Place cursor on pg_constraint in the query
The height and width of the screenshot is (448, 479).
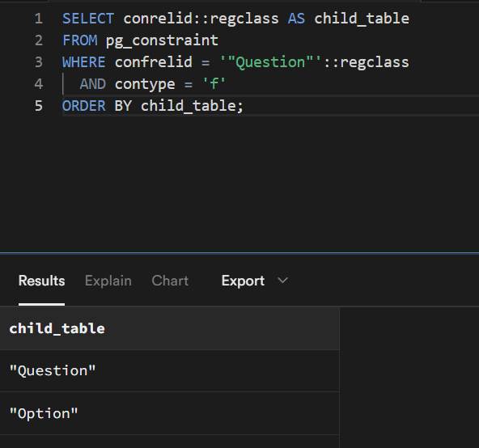pos(162,40)
